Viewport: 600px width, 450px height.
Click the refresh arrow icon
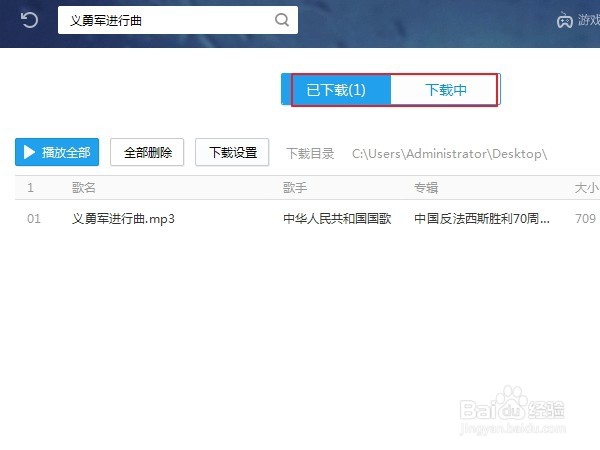tap(29, 20)
